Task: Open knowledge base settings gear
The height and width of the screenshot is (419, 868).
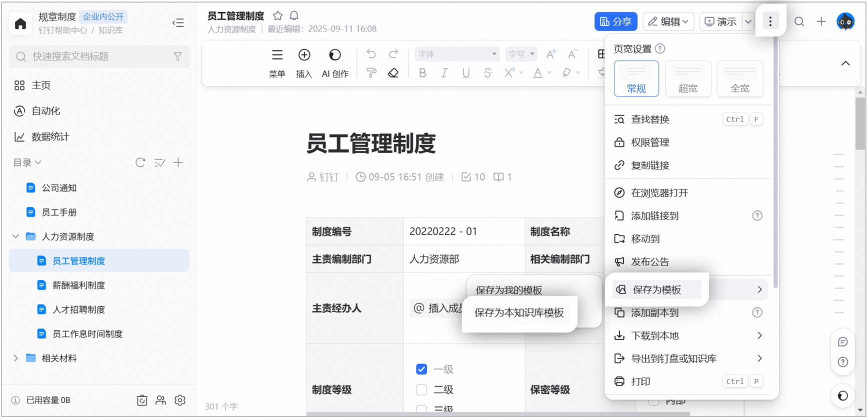Action: pyautogui.click(x=180, y=400)
